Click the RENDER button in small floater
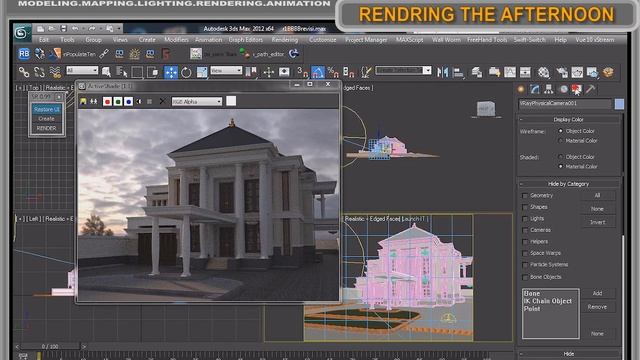Image resolution: width=640 pixels, height=360 pixels. [x=47, y=128]
